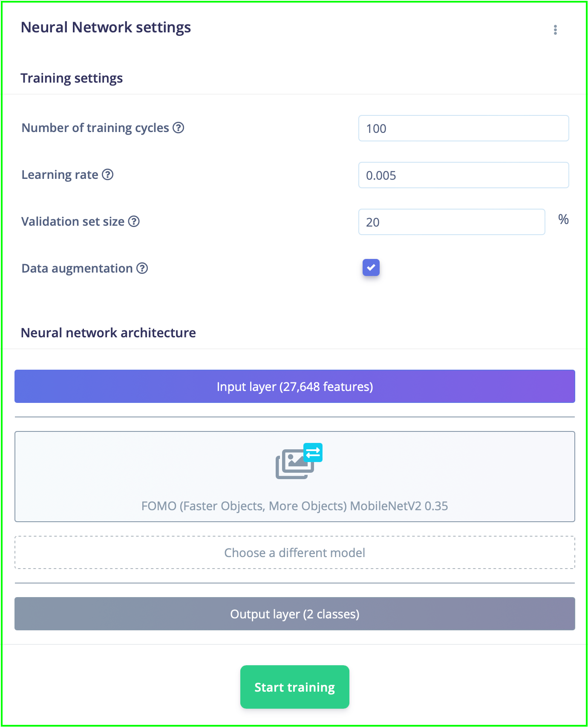588x727 pixels.
Task: Click the Data augmentation label
Action: click(77, 268)
